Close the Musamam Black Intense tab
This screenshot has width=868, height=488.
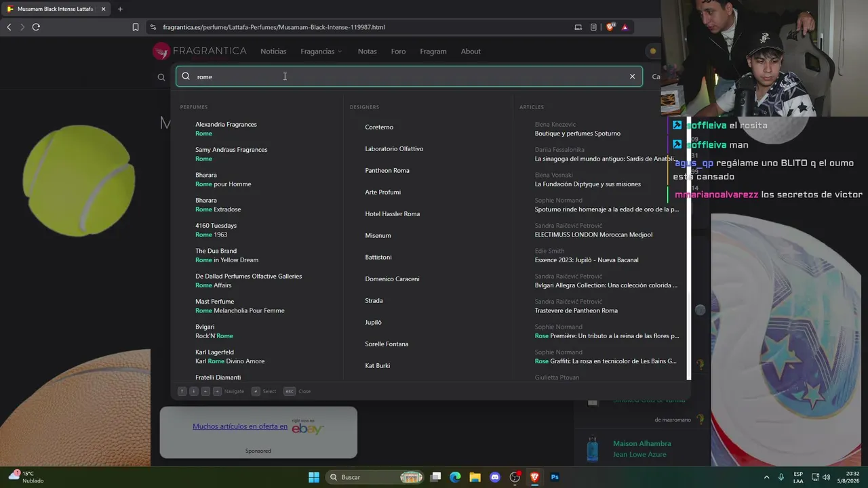coord(104,9)
